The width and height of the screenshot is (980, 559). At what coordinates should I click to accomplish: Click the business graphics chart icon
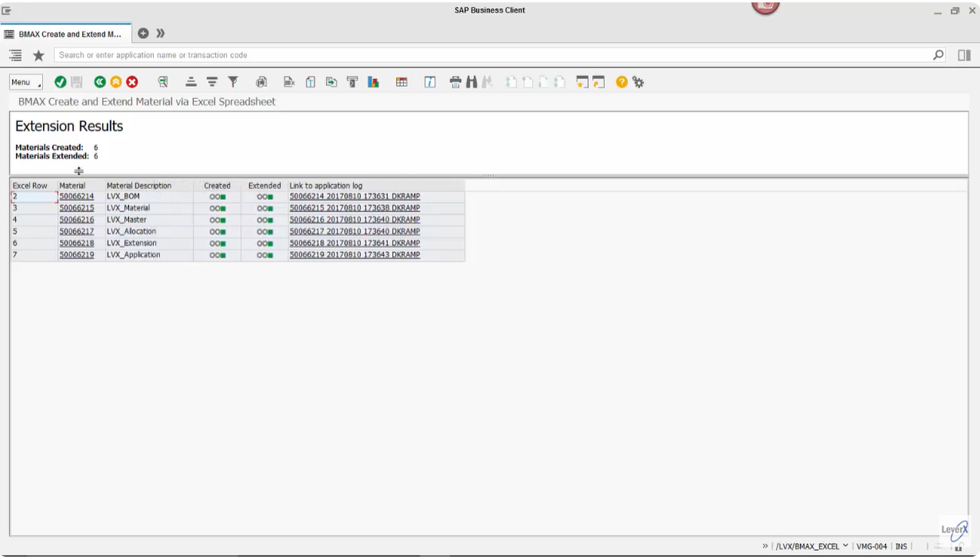[372, 81]
